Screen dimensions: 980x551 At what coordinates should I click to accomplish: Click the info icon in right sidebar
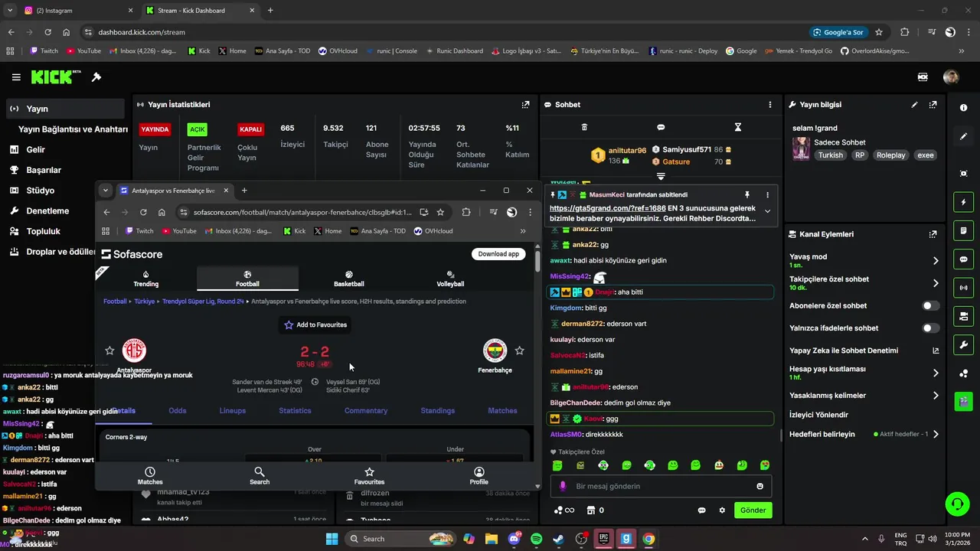(963, 108)
